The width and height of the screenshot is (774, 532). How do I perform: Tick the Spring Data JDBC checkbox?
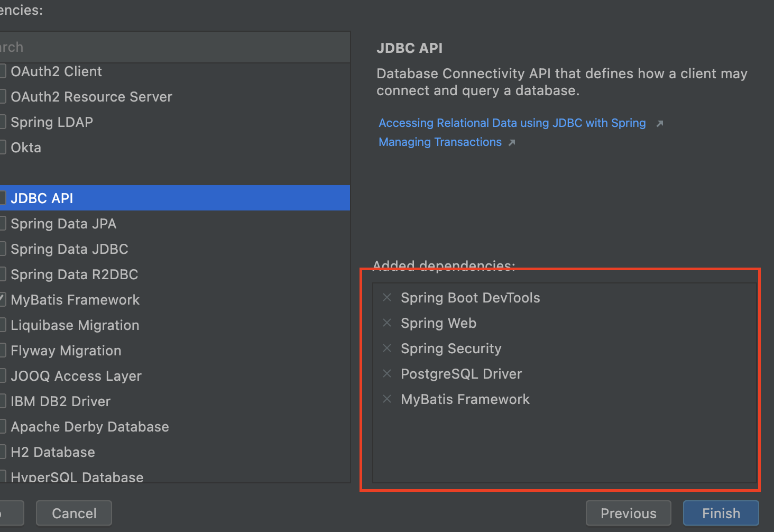pyautogui.click(x=2, y=249)
